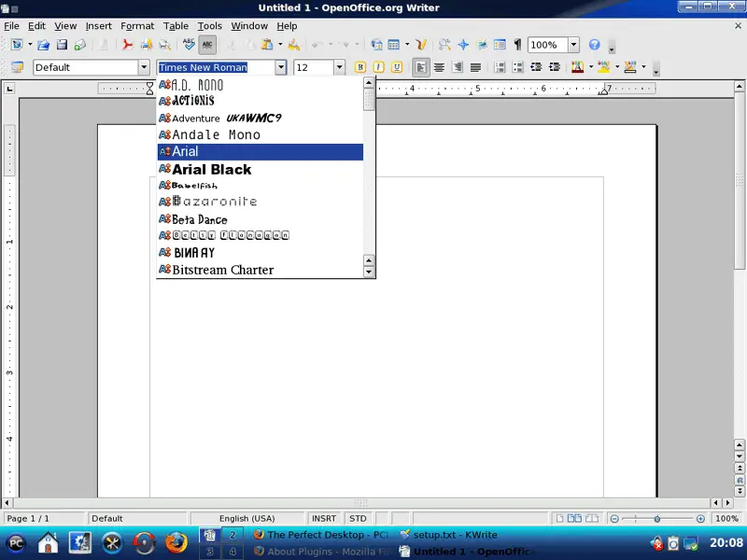Screen dimensions: 747x560
Task: Print the file directly
Action: coord(147,45)
